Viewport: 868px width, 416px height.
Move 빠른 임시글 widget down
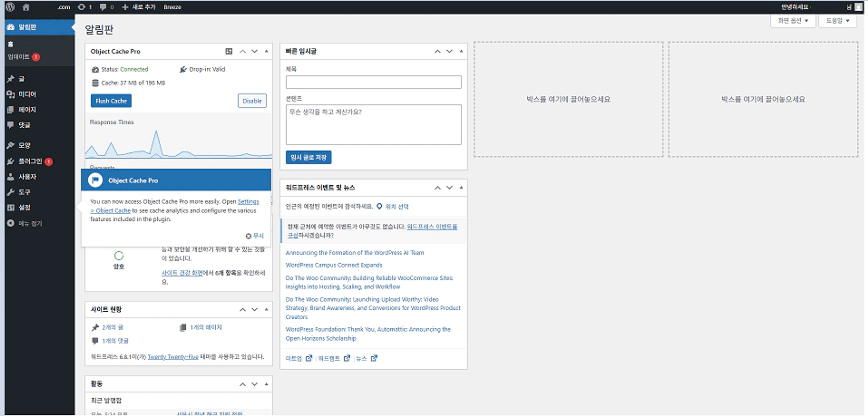pyautogui.click(x=450, y=51)
